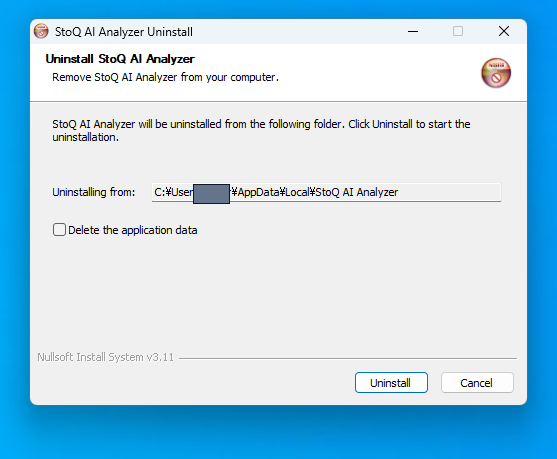The width and height of the screenshot is (557, 459).
Task: Click the "StoQ AI Analyzer Uninstall" title bar text
Action: pyautogui.click(x=124, y=32)
